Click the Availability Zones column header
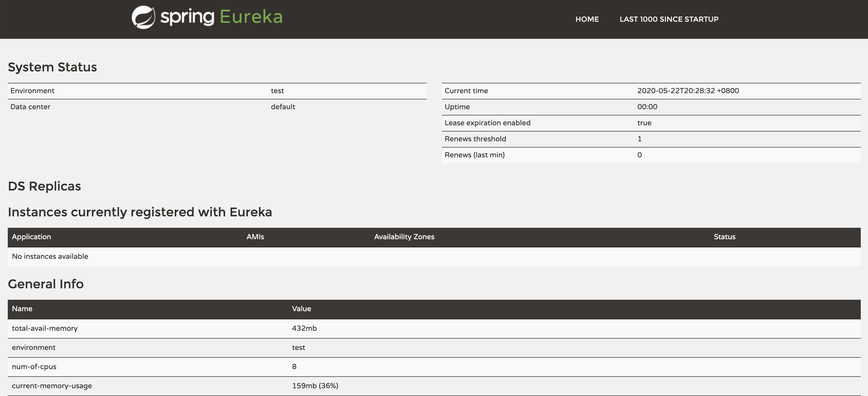This screenshot has width=868, height=396. click(x=404, y=237)
